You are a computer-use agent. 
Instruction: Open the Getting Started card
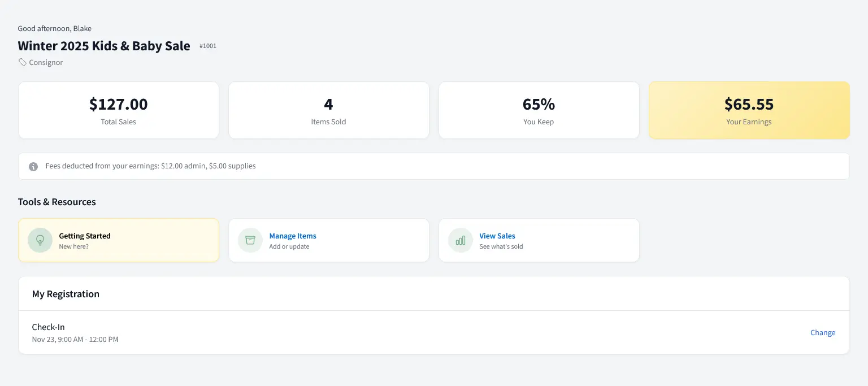point(118,240)
